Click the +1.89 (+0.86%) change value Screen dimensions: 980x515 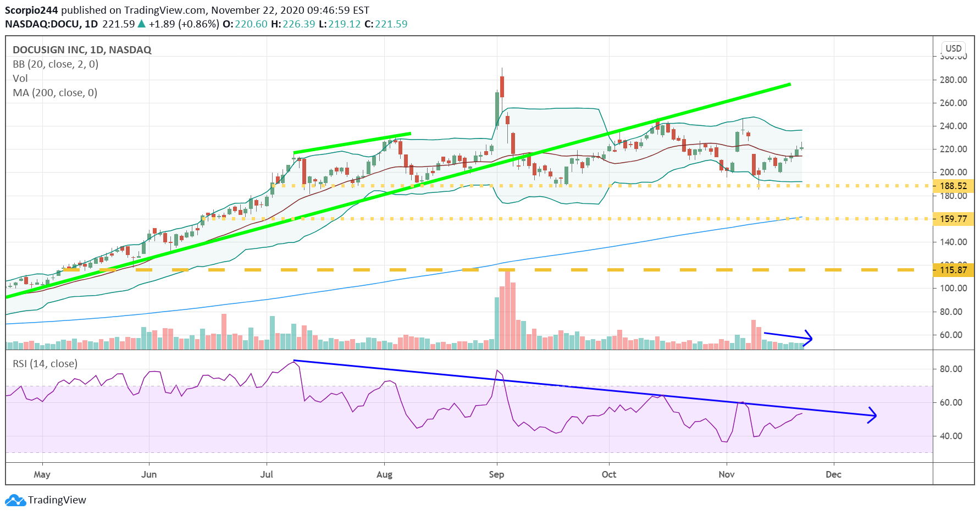pyautogui.click(x=184, y=24)
